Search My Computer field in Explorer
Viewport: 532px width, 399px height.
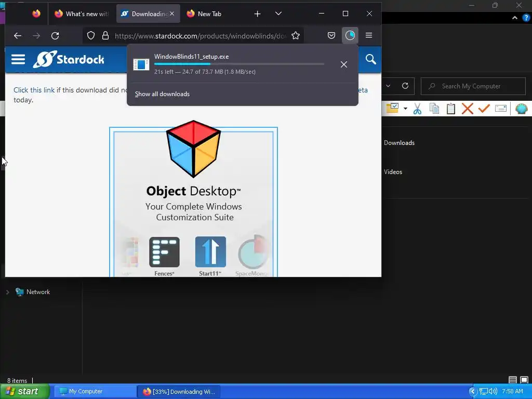[473, 86]
